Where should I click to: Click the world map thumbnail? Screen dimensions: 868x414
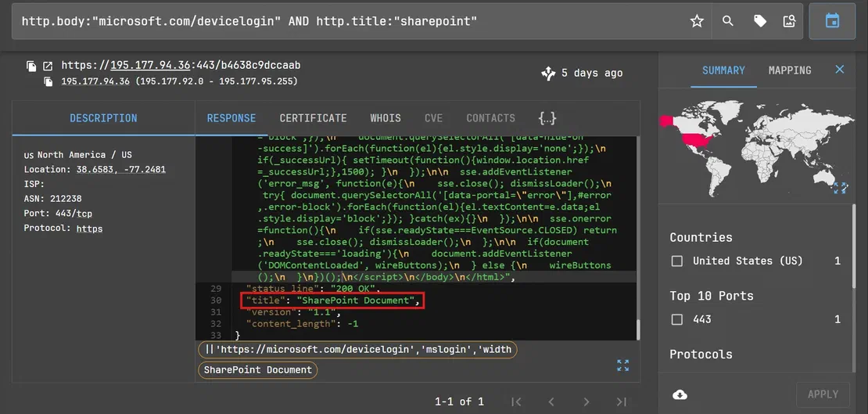click(x=755, y=147)
